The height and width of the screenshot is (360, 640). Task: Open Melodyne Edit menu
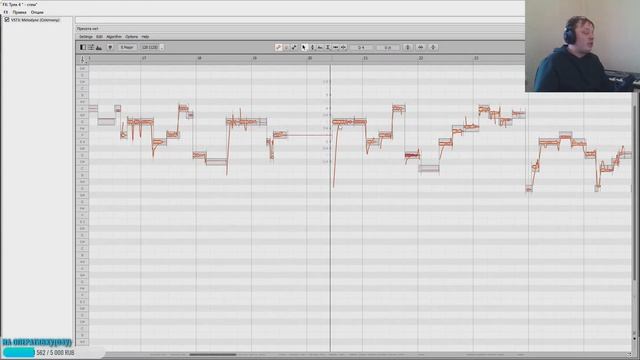[x=99, y=37]
